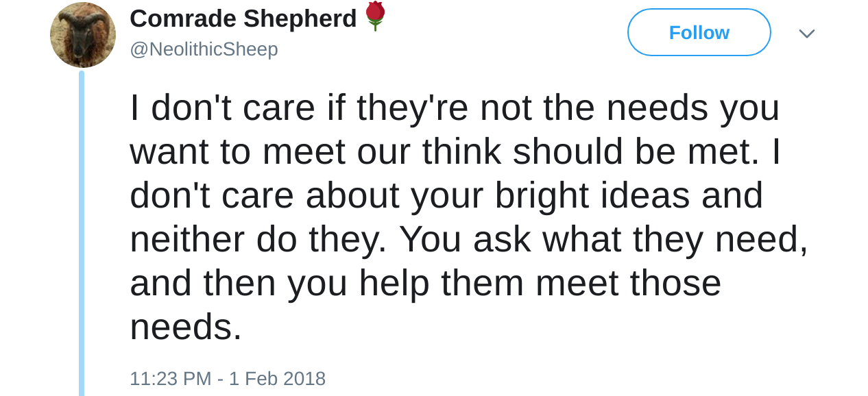Image resolution: width=868 pixels, height=396 pixels.
Task: Click the words "should be met" in tweet
Action: 636,152
